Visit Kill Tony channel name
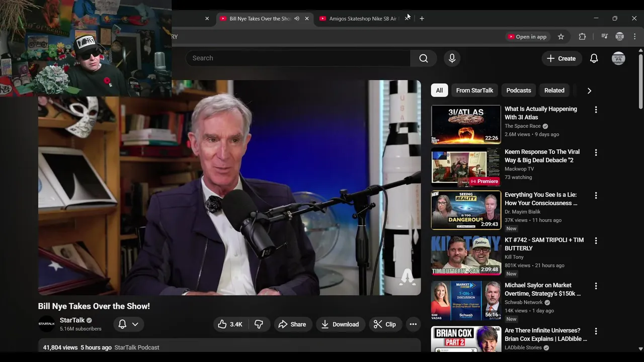Screen dimensions: 644x362 tap(514, 257)
